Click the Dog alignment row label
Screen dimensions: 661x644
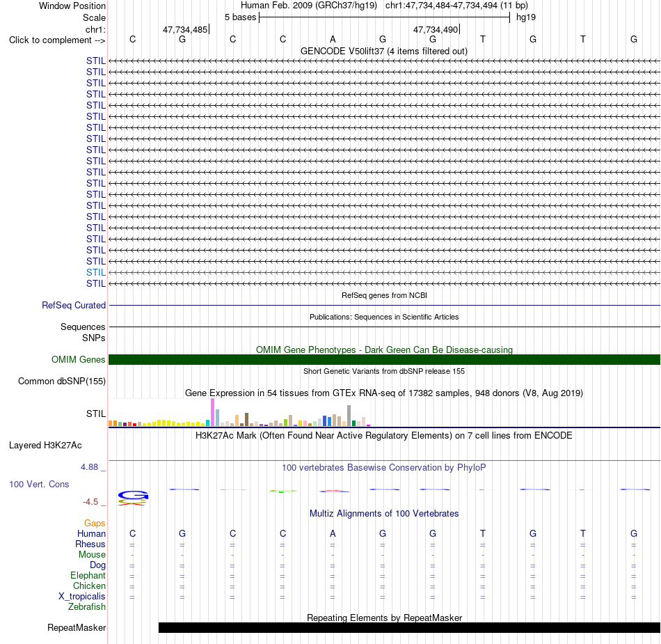[97, 565]
